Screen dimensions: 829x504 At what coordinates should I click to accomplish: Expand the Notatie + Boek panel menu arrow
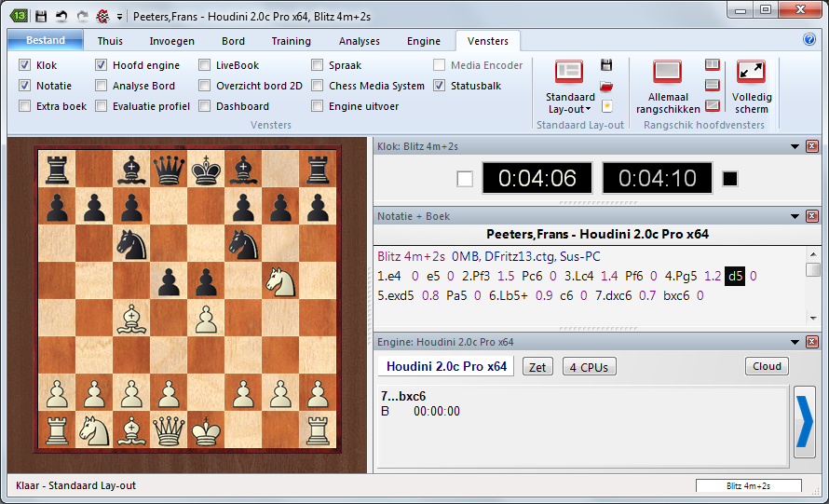[x=795, y=216]
